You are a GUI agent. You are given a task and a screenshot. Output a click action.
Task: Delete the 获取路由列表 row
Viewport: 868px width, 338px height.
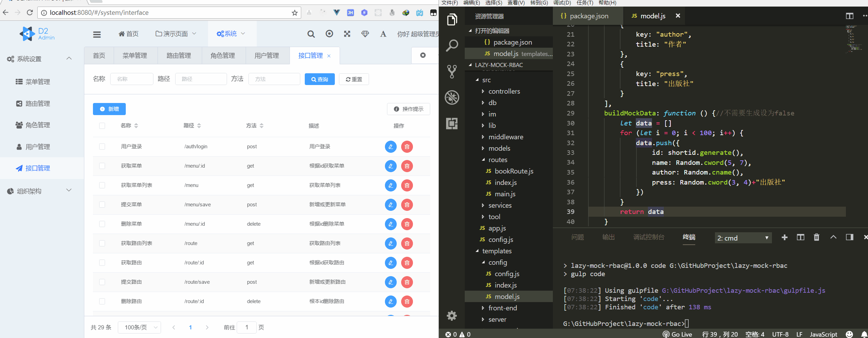coord(407,243)
